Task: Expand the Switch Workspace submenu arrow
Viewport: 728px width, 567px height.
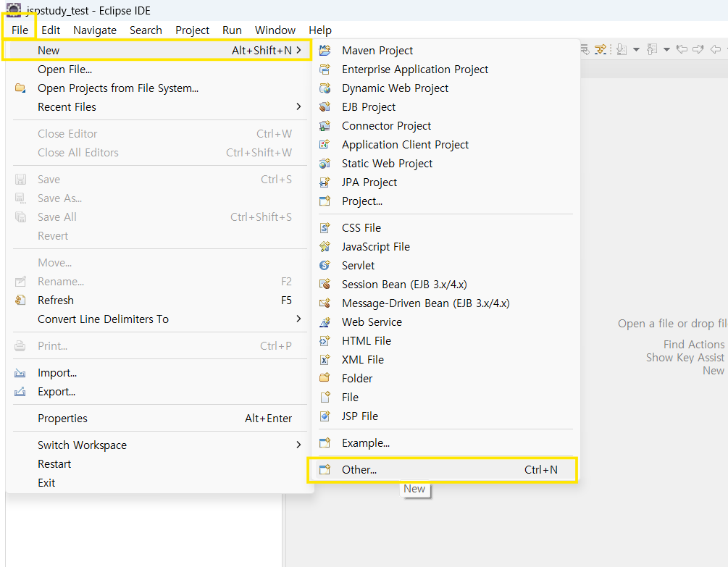Action: [298, 445]
